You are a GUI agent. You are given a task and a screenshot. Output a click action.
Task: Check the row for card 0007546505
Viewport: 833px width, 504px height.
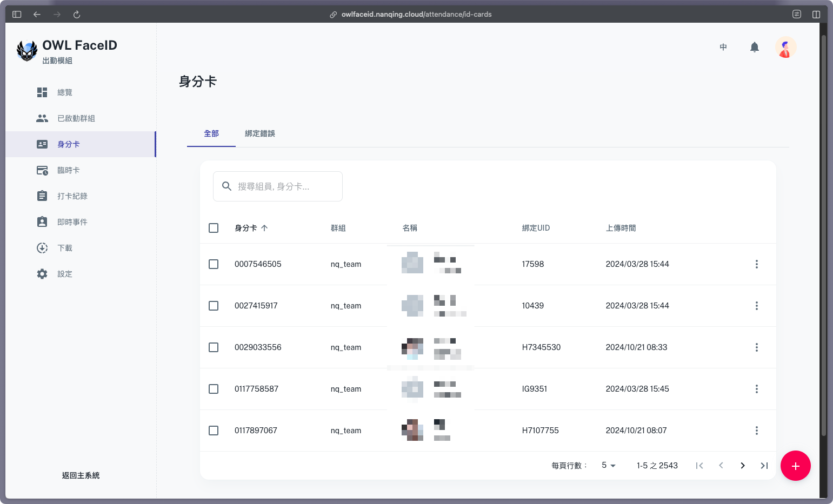214,264
